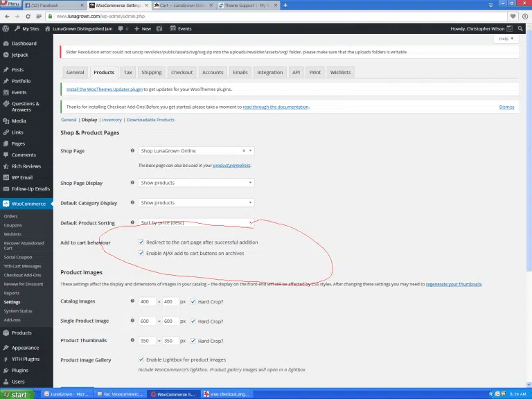The image size is (532, 399).
Task: Switch to the Shipping settings tab
Action: coord(151,72)
